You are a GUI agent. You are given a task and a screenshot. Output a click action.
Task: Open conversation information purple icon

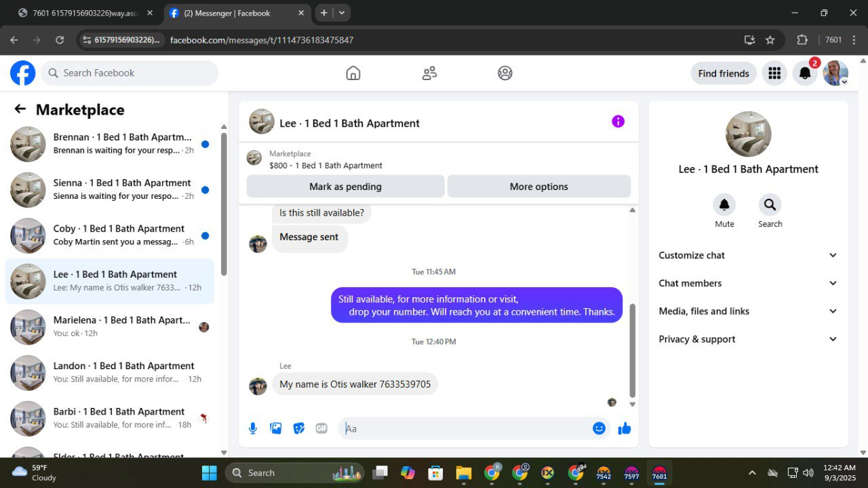click(618, 121)
